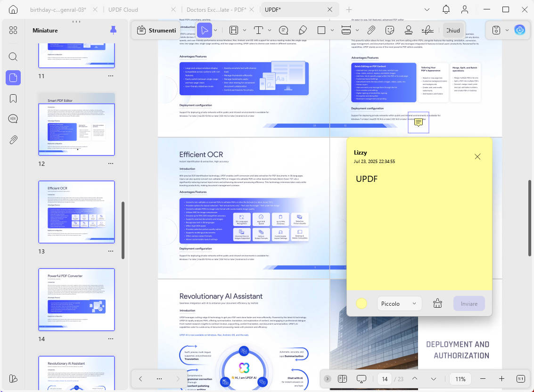Add a new tab
The width and height of the screenshot is (534, 392).
pos(349,9)
